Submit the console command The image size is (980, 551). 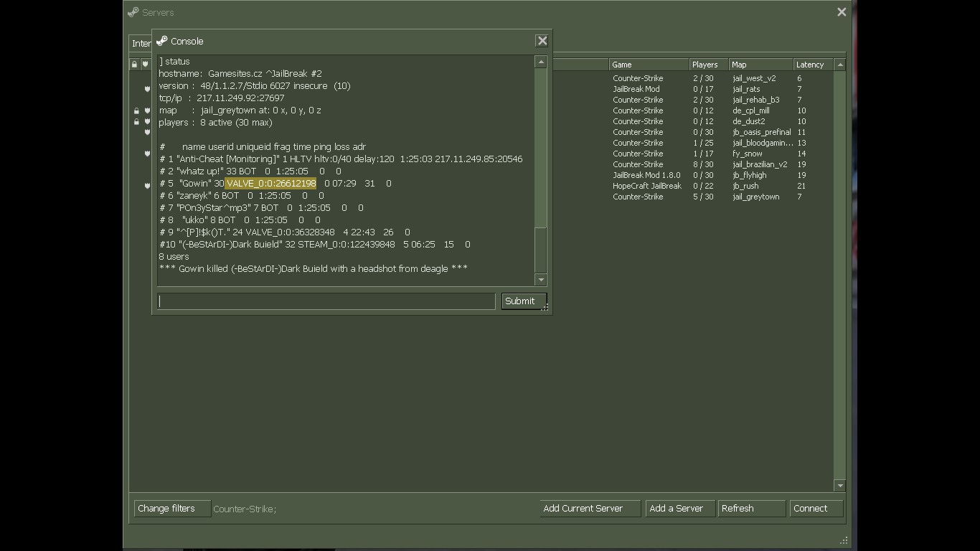click(524, 301)
